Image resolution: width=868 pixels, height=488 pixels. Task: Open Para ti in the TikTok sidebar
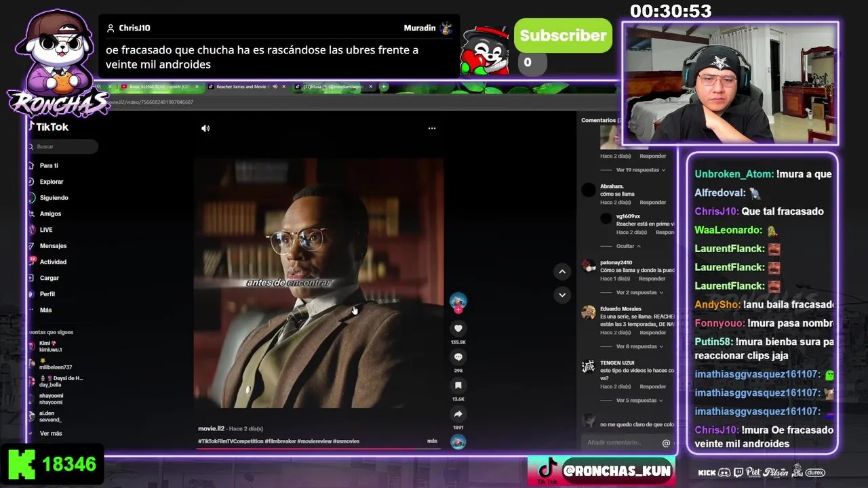49,165
